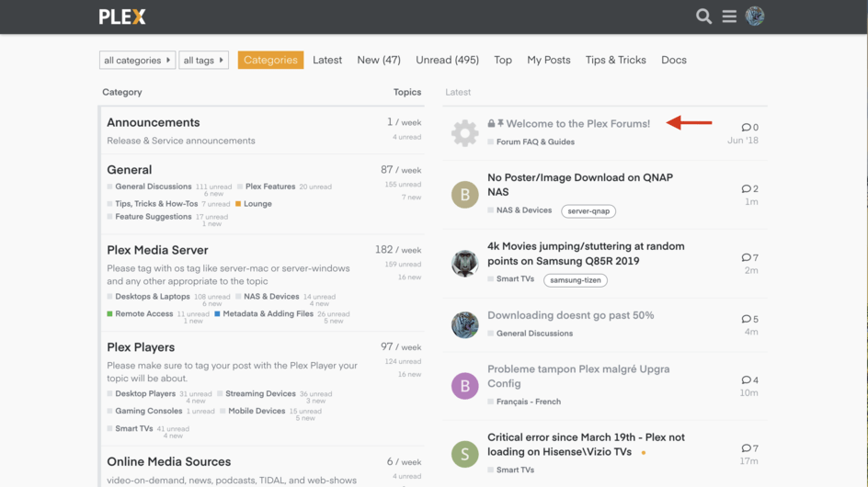
Task: Click 155 unread in General row
Action: pyautogui.click(x=403, y=185)
